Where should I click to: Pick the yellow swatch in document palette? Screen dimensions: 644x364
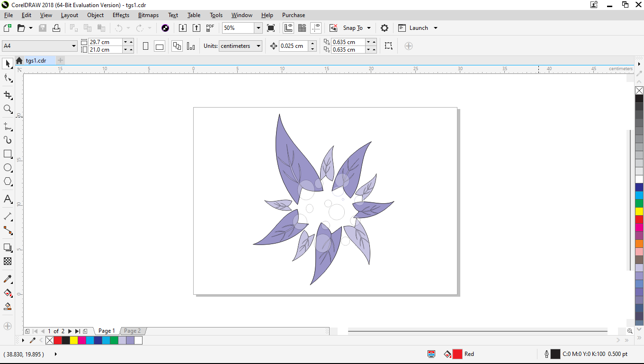point(74,340)
